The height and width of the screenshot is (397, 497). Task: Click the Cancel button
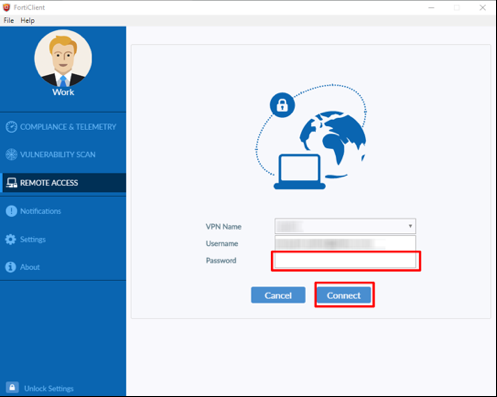pos(278,295)
